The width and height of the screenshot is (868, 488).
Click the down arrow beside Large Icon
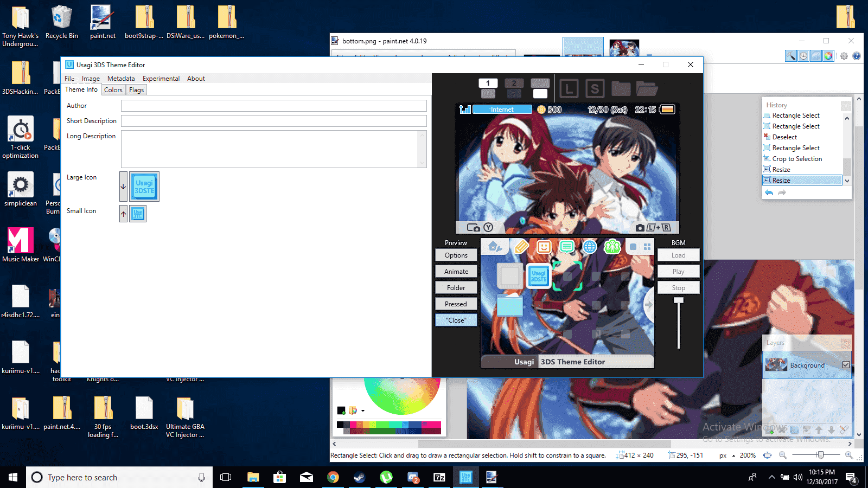point(123,187)
